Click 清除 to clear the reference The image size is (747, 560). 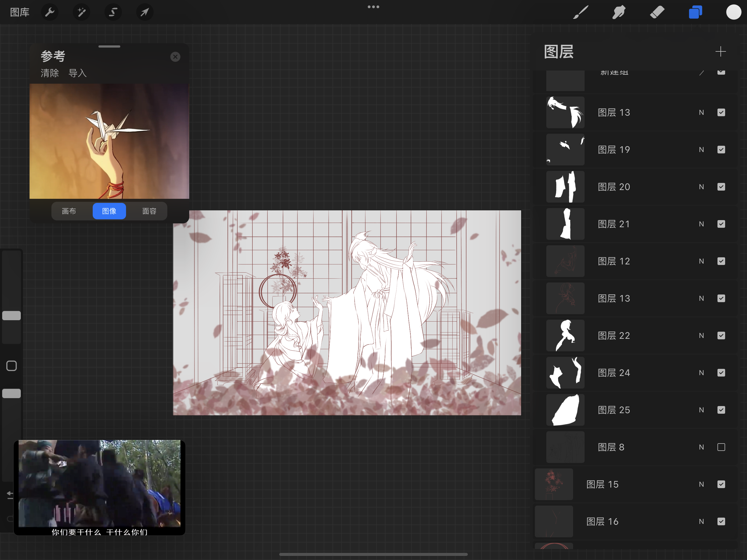click(x=50, y=73)
